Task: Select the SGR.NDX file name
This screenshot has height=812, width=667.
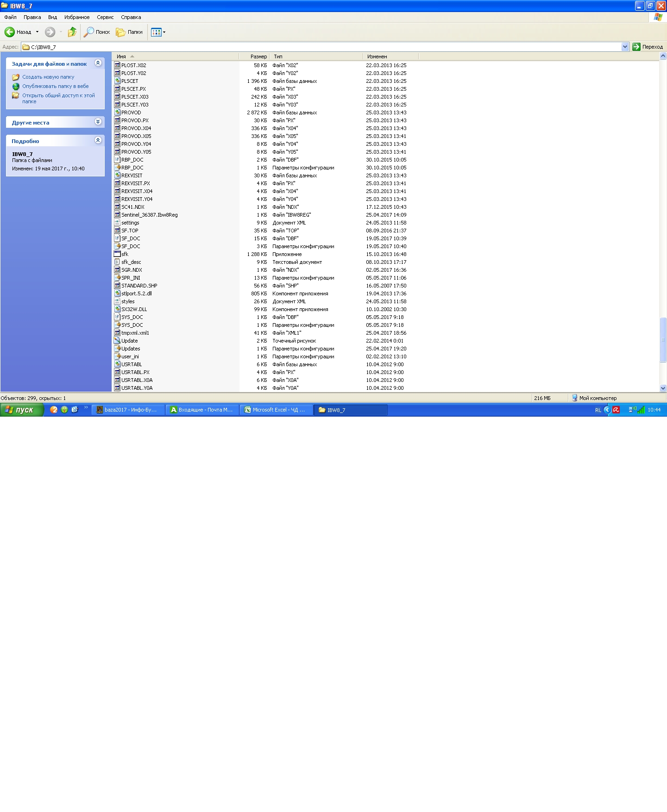Action: click(132, 270)
